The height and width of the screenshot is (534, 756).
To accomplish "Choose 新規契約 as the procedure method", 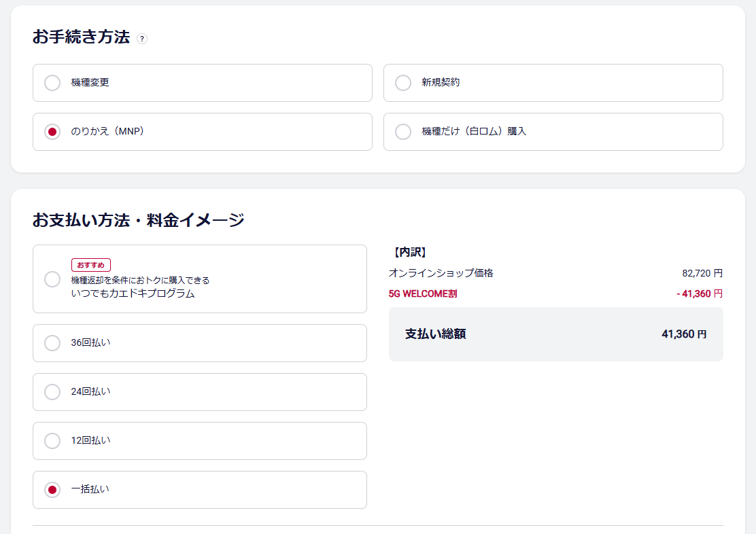I will point(403,83).
